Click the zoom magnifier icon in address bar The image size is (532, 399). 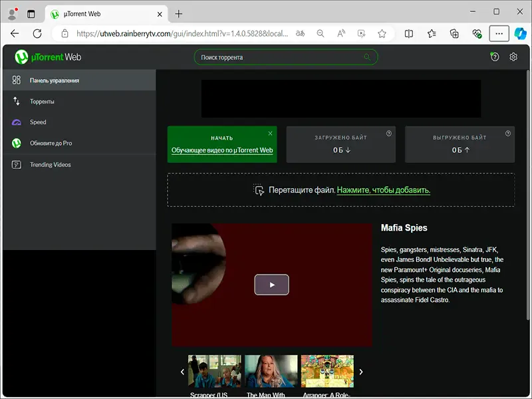click(x=321, y=33)
